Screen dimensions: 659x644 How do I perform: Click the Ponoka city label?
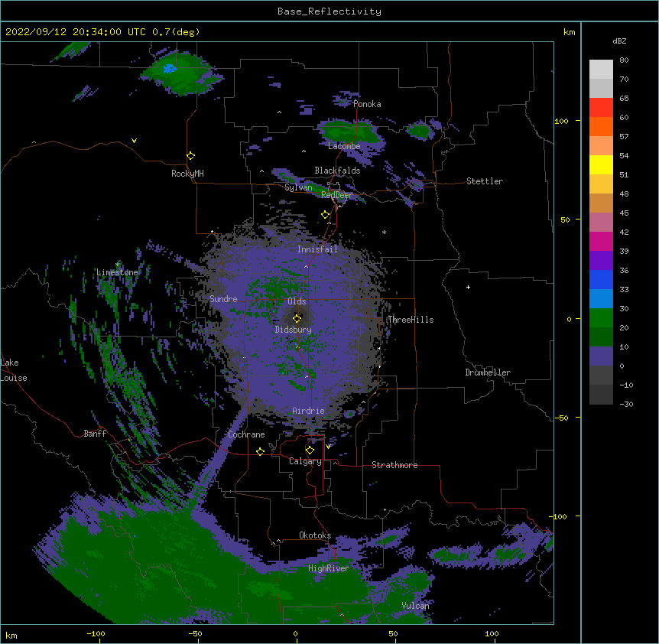367,104
